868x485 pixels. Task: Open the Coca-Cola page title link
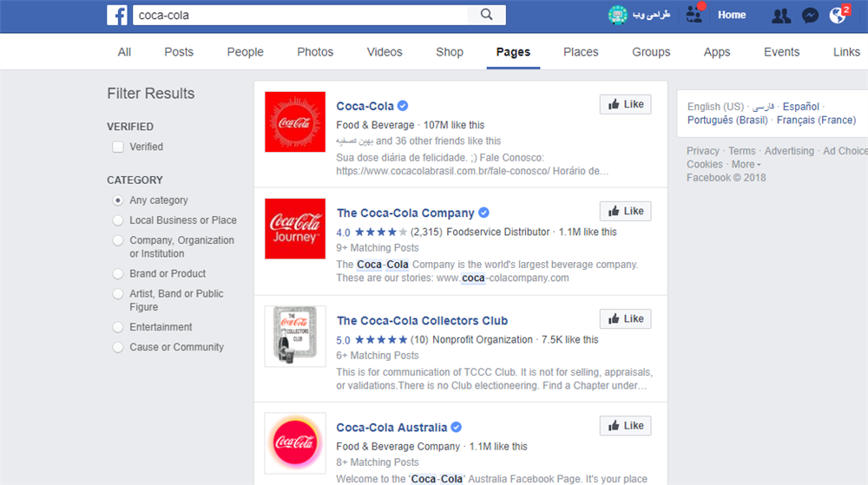pos(365,106)
